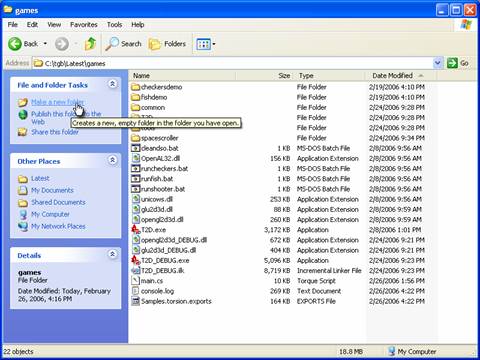
Task: Click My Computer in the status bar
Action: tap(412, 351)
